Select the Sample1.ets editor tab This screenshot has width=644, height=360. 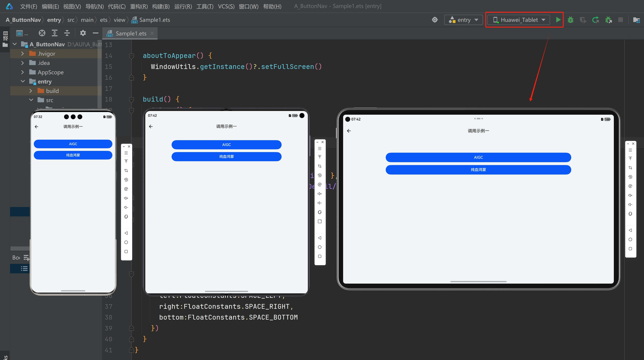tap(131, 34)
